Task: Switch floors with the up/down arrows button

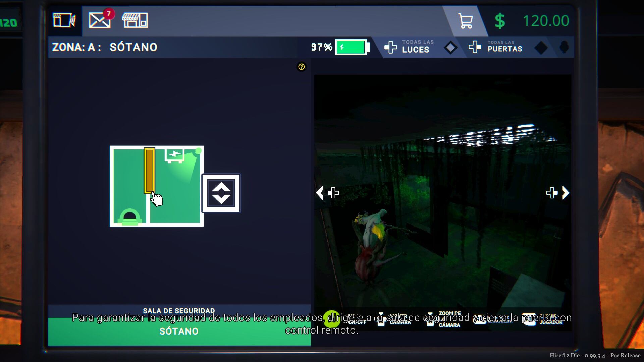Action: click(221, 193)
